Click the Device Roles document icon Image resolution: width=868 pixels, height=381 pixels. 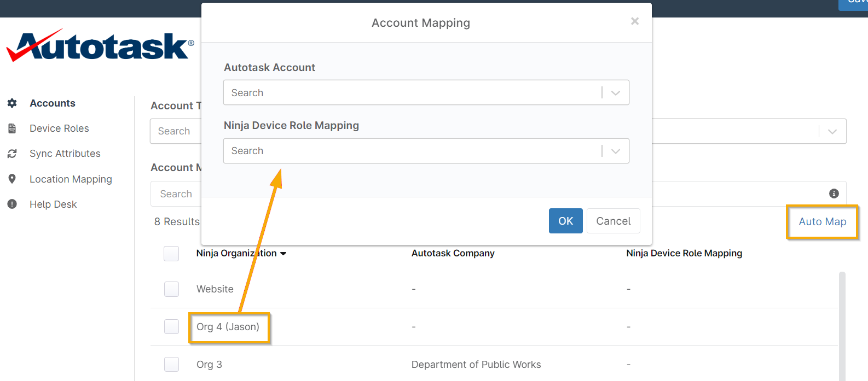[12, 128]
